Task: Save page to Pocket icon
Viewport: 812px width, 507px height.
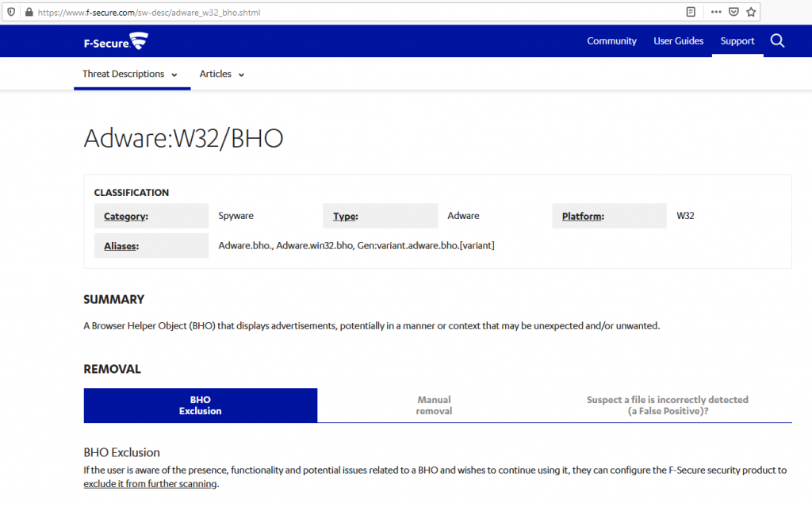Action: (733, 12)
